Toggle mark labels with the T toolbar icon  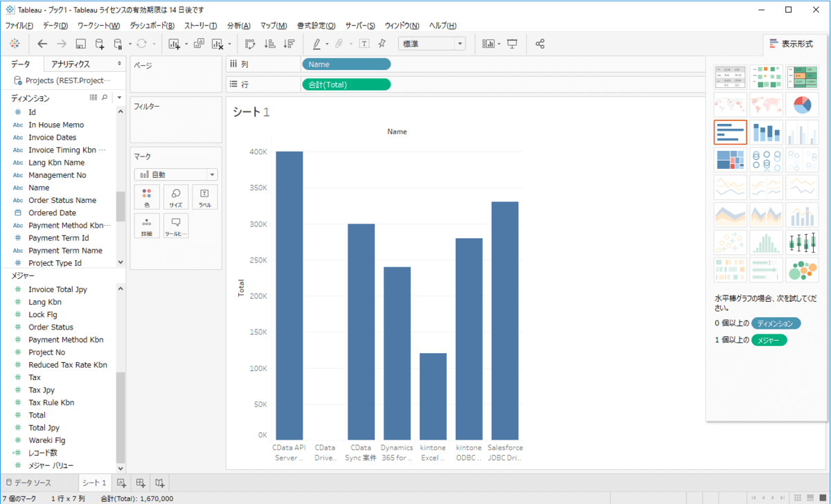click(x=364, y=44)
